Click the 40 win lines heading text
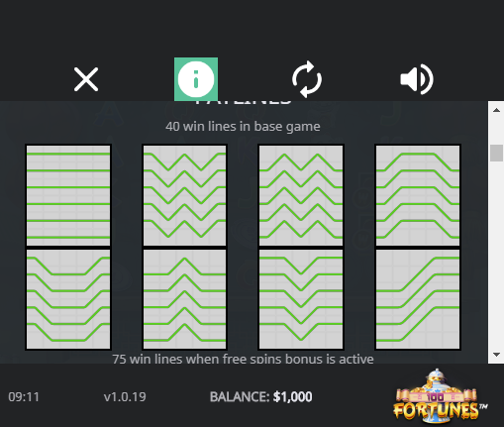 243,127
